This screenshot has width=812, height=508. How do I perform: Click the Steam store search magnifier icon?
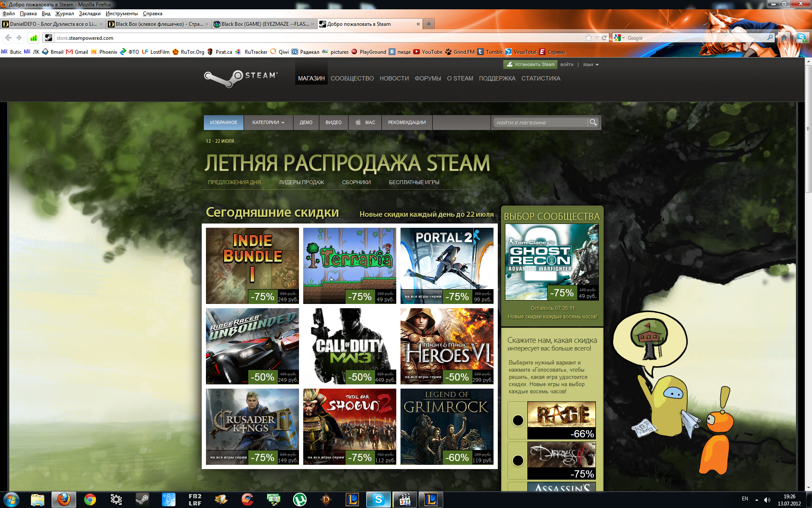pyautogui.click(x=593, y=122)
